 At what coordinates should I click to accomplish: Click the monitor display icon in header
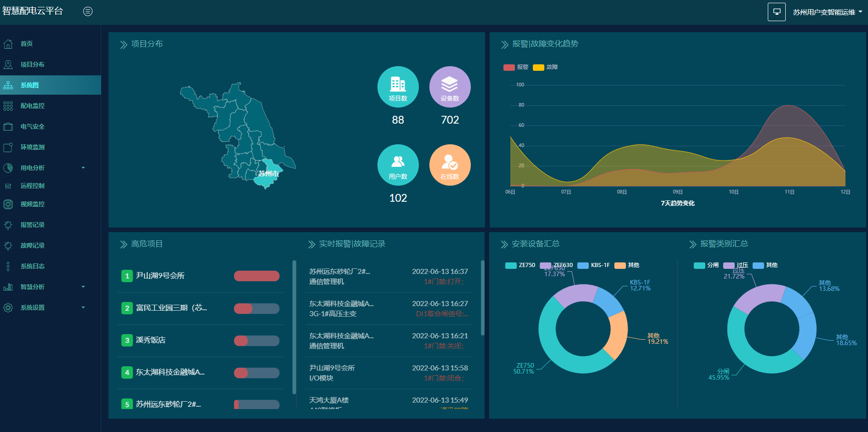tap(777, 12)
